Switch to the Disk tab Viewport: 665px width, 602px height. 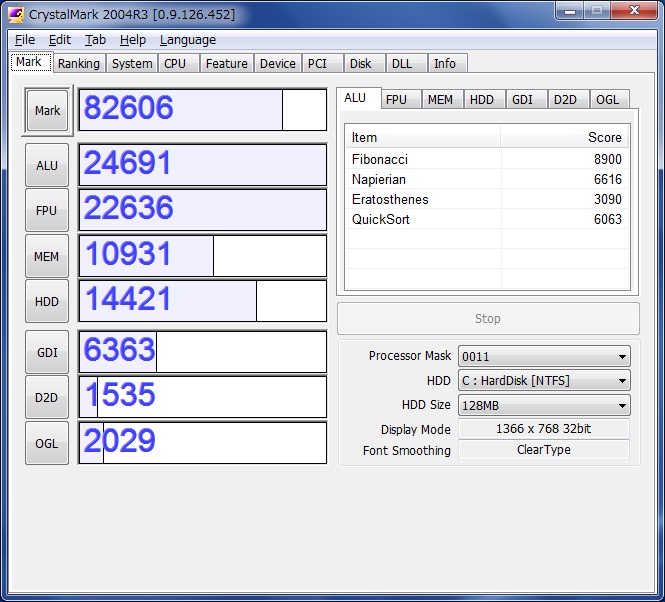point(365,64)
